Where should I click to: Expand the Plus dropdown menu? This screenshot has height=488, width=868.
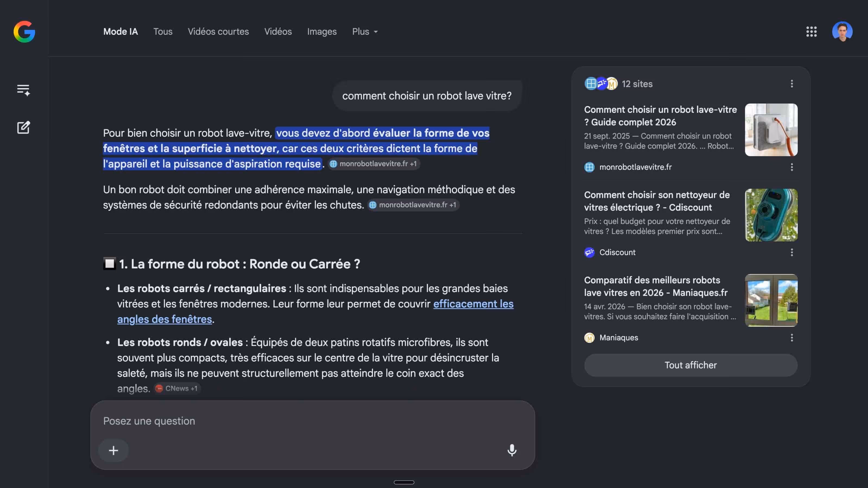coord(365,32)
